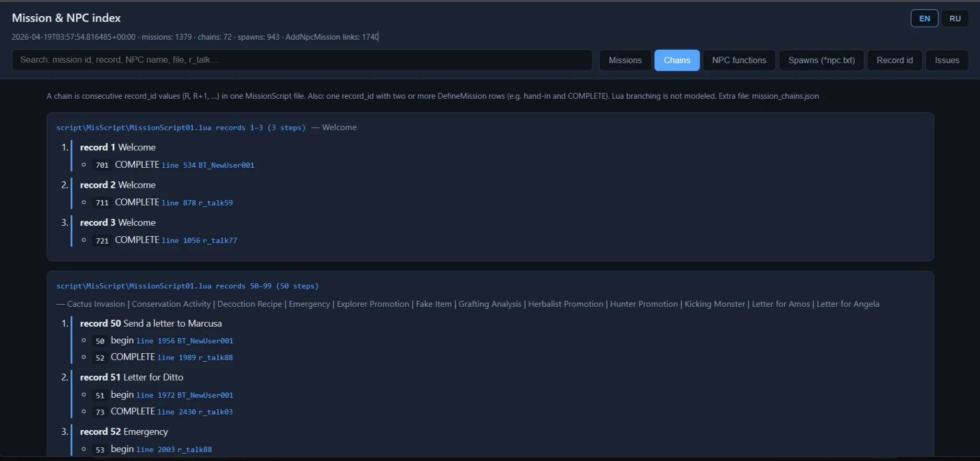Click mission id badge 73
Screen dimensions: 980x461
click(100, 412)
